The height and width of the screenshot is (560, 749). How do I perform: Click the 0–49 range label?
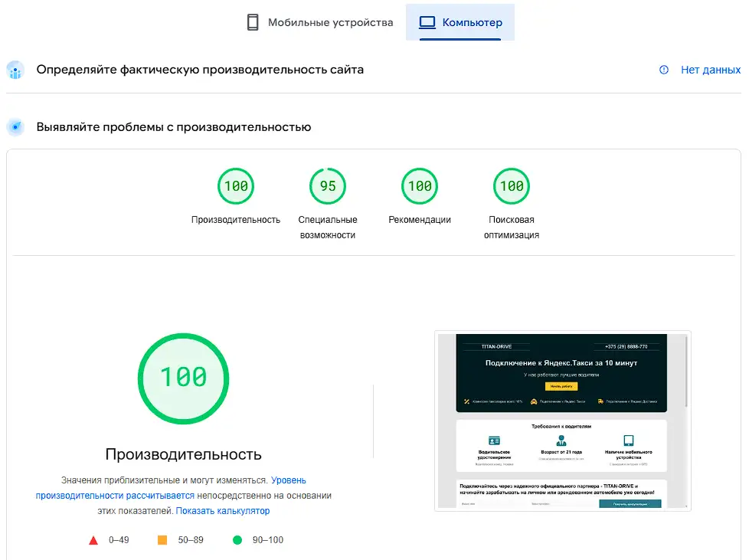click(x=119, y=540)
